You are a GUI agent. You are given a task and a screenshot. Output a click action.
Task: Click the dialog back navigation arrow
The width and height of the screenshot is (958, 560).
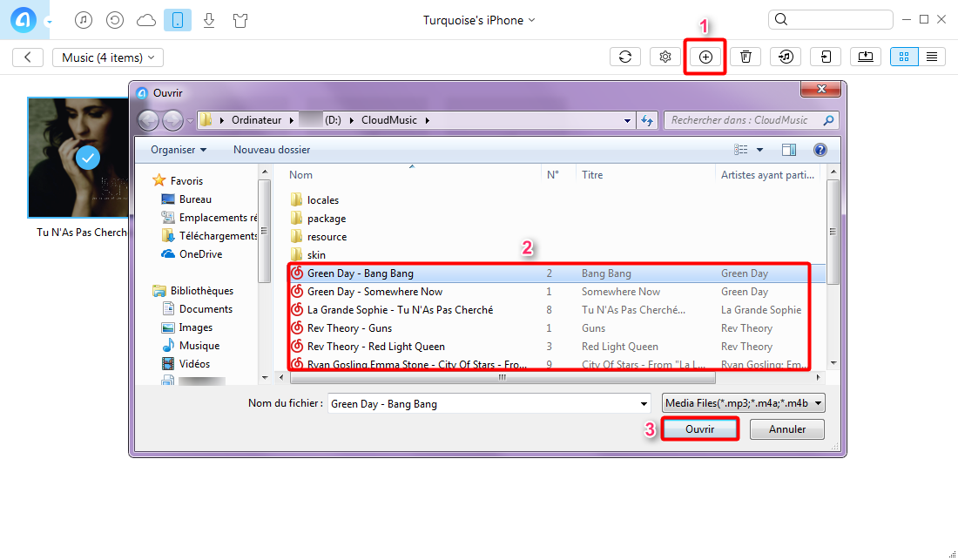click(x=148, y=120)
